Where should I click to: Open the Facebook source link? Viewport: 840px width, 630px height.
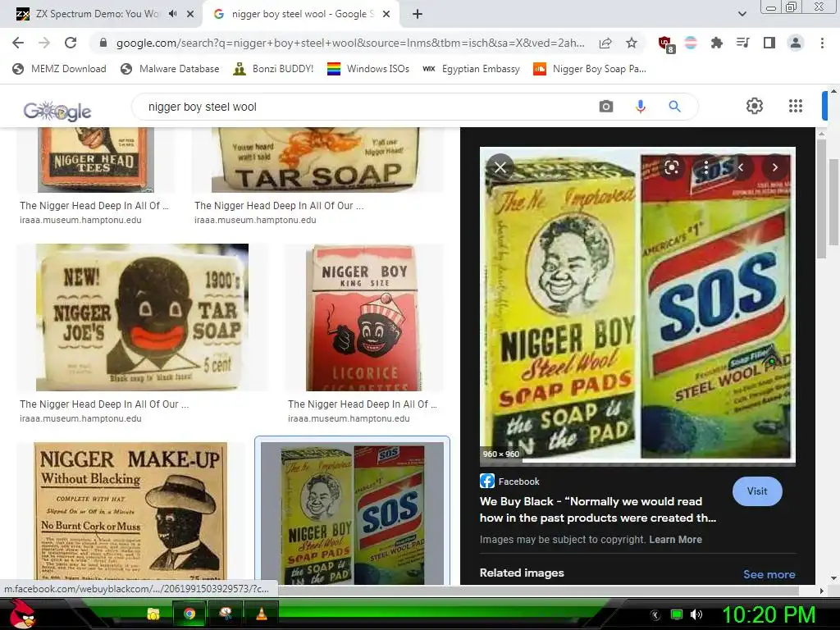509,481
